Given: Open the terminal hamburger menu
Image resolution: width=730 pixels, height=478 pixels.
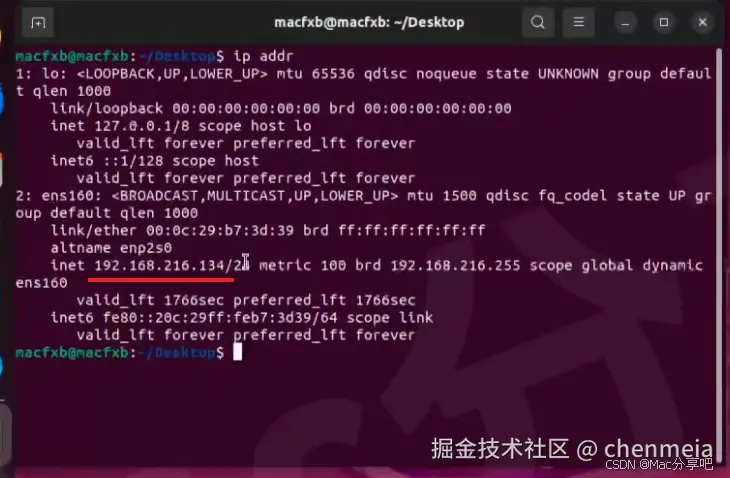Looking at the screenshot, I should coord(579,22).
